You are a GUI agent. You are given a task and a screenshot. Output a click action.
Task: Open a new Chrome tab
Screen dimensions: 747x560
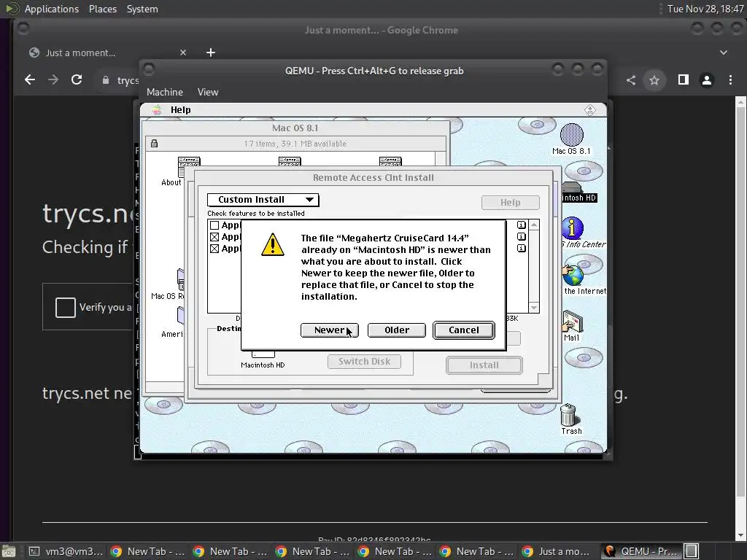coord(211,52)
